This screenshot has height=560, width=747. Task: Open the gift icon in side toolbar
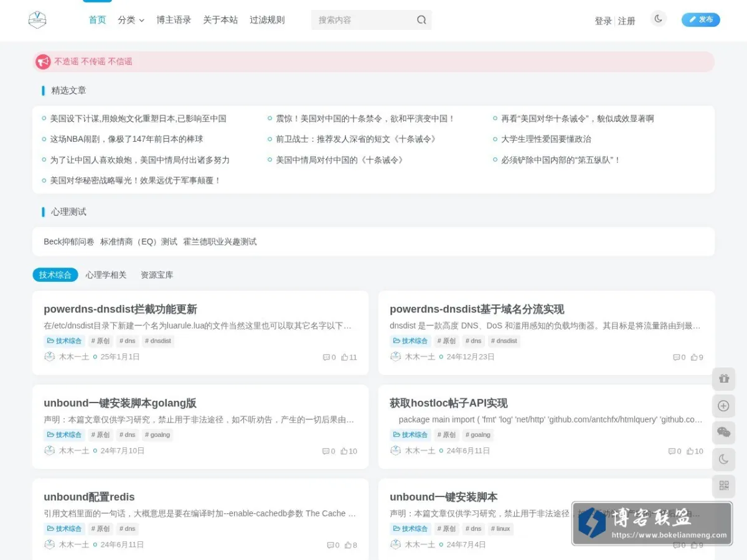tap(723, 378)
